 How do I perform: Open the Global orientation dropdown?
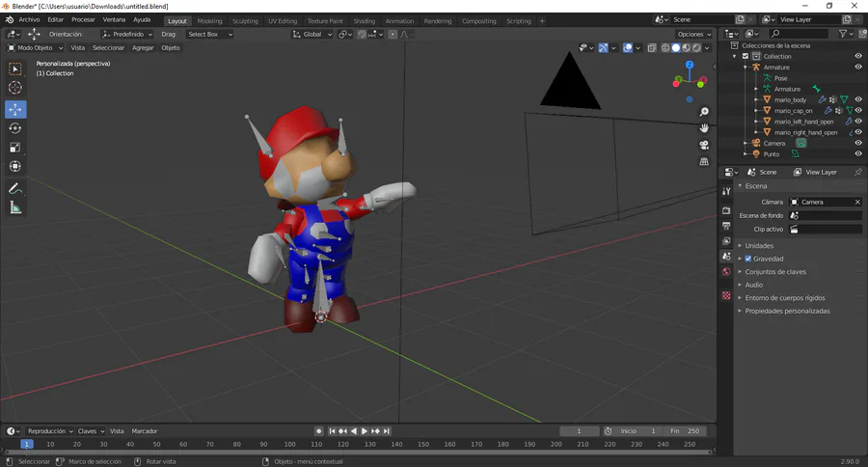coord(312,35)
